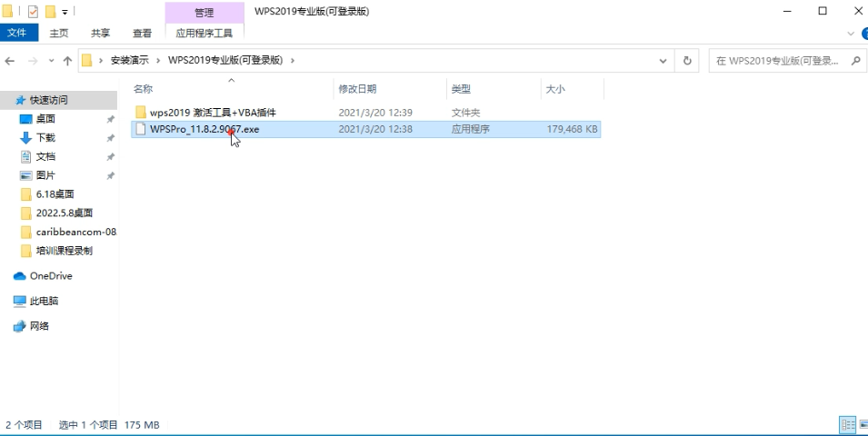Image resolution: width=868 pixels, height=436 pixels.
Task: Switch to the 查看 ribbon tab
Action: coord(142,34)
